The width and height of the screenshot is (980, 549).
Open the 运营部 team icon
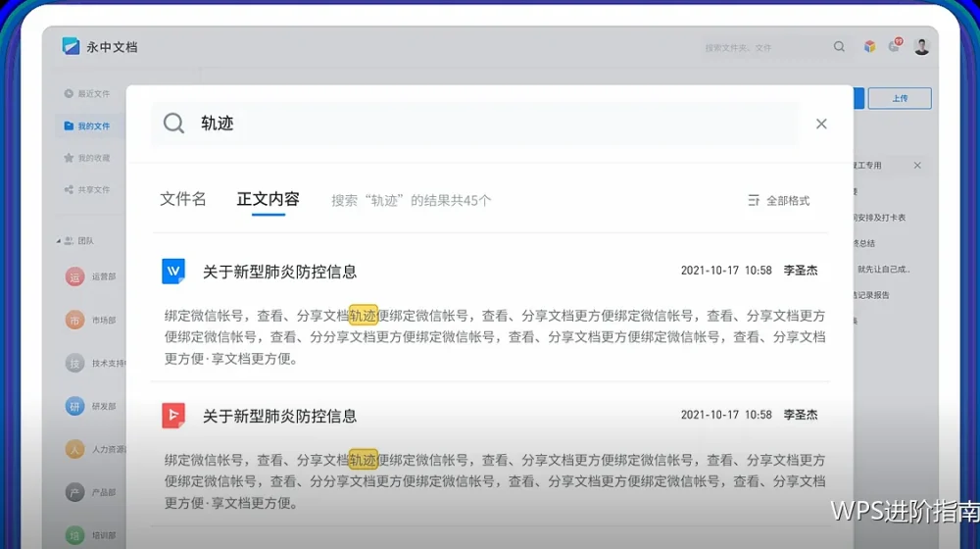tap(74, 276)
